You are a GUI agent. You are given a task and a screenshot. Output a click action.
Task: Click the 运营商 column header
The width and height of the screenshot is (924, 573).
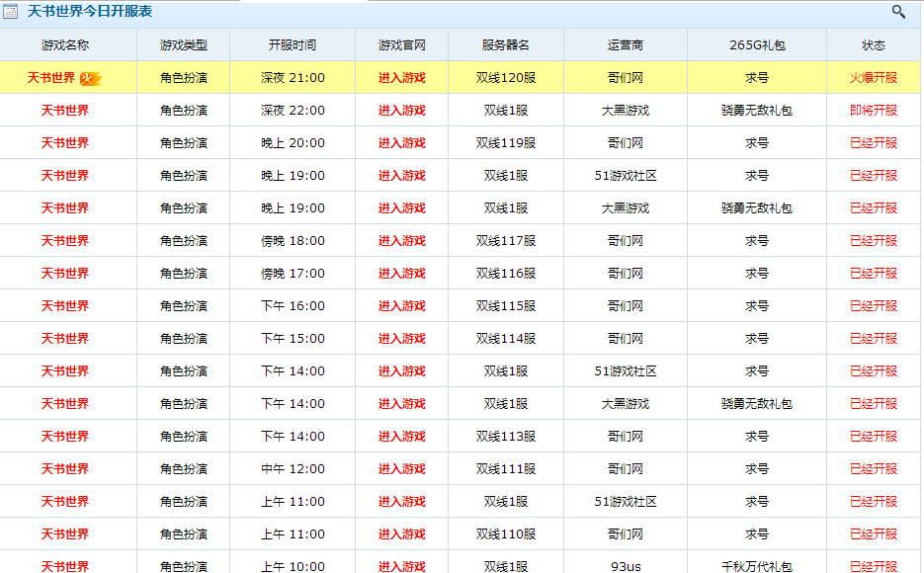point(626,45)
